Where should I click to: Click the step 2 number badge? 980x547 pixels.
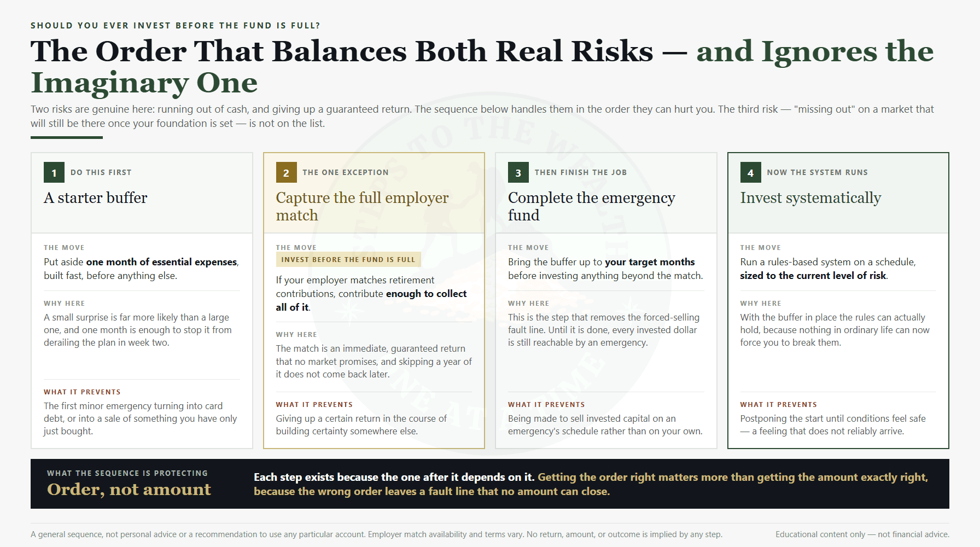pos(286,173)
